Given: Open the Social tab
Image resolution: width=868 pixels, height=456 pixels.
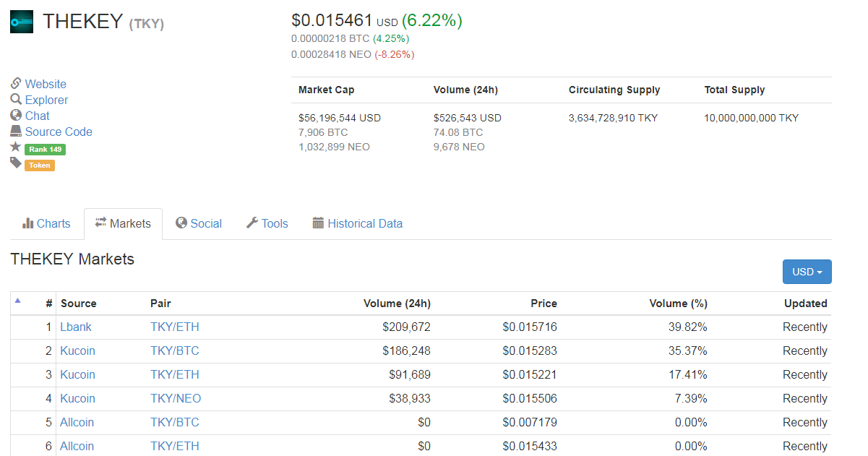Looking at the screenshot, I should tap(199, 224).
